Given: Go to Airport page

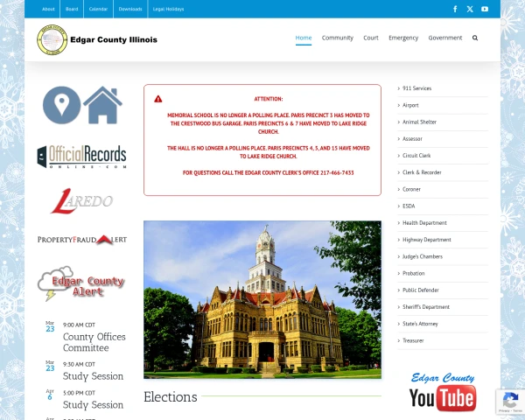Looking at the screenshot, I should coord(410,105).
